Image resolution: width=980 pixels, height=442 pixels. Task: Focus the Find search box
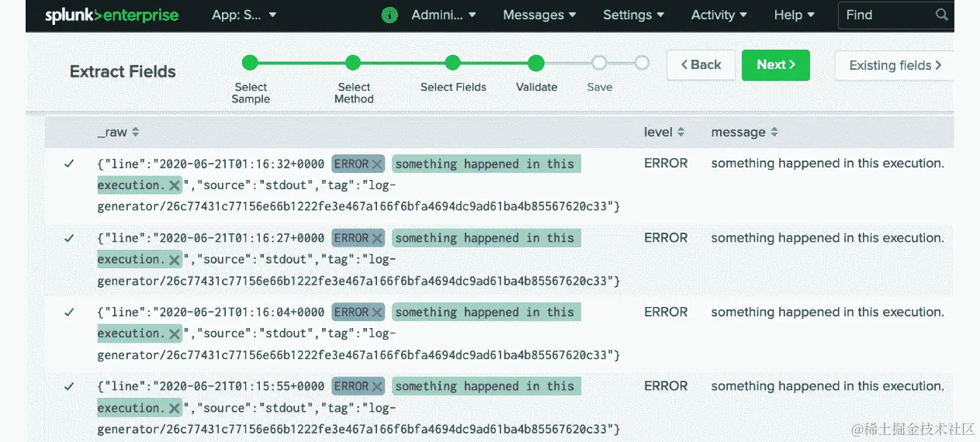click(x=895, y=15)
